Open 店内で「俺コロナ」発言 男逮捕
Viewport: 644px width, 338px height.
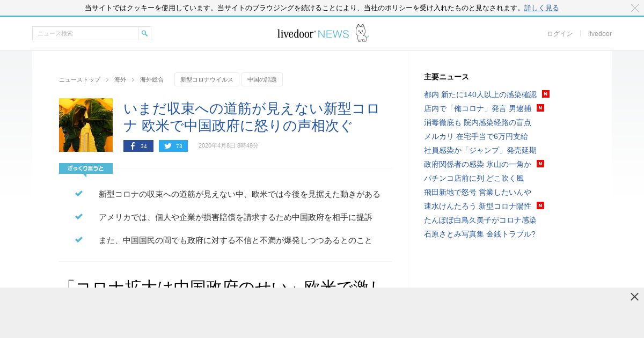coord(478,108)
